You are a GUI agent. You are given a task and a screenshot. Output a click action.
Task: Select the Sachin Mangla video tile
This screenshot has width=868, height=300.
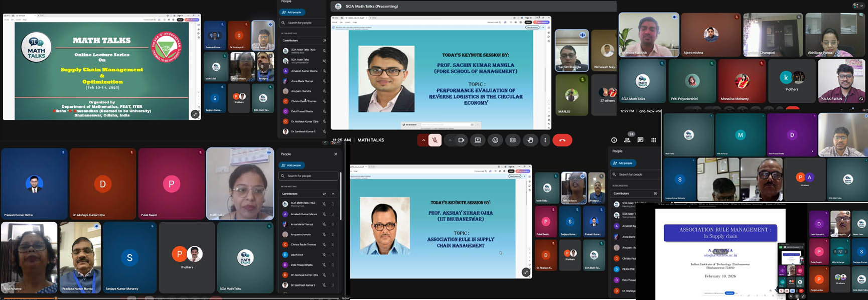coord(571,50)
